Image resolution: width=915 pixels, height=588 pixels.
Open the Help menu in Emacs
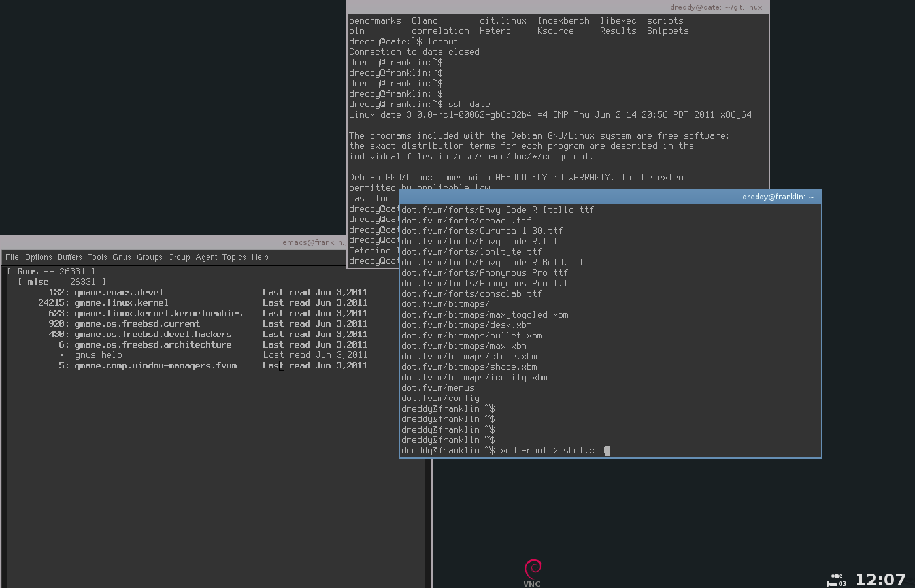[x=259, y=257]
